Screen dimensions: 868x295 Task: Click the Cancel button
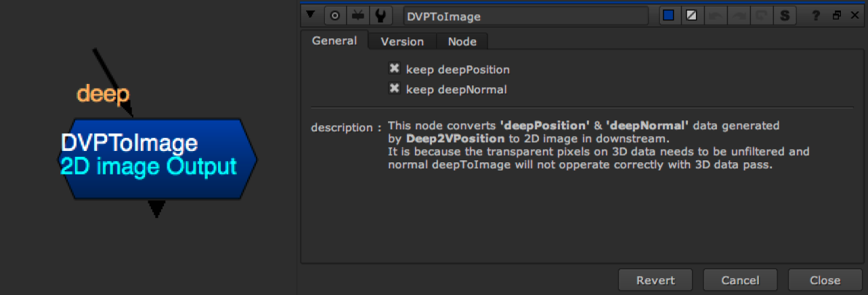coord(740,280)
